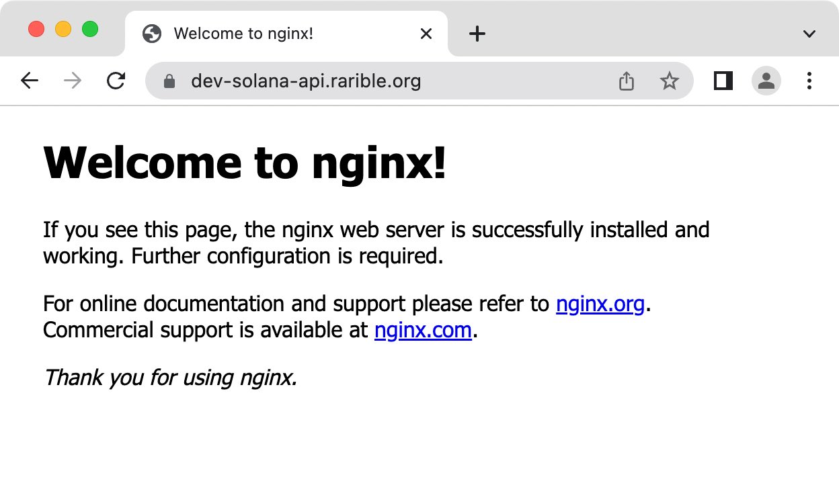Screen dimensions: 839x504
Task: Select the Welcome to nginx! tab
Action: (x=286, y=34)
